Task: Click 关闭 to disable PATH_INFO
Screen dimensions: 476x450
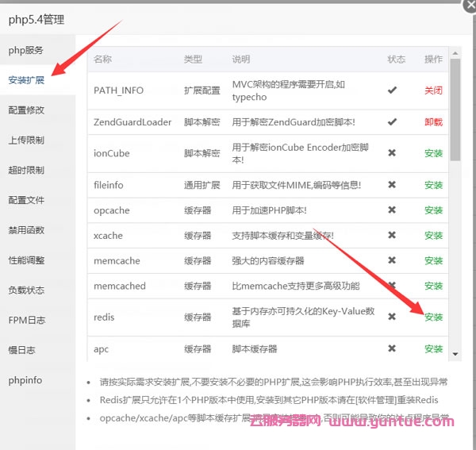Action: [433, 90]
